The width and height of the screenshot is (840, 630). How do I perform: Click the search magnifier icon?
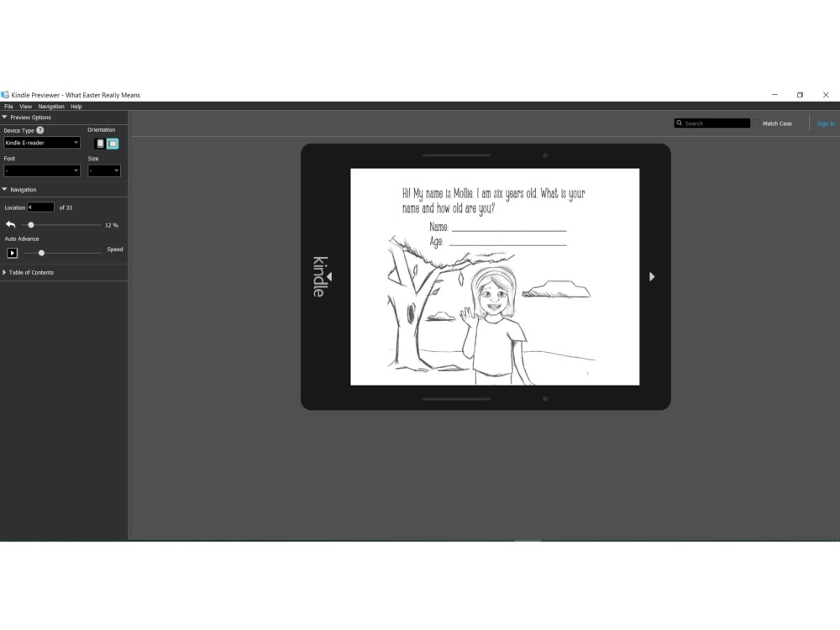pyautogui.click(x=680, y=123)
